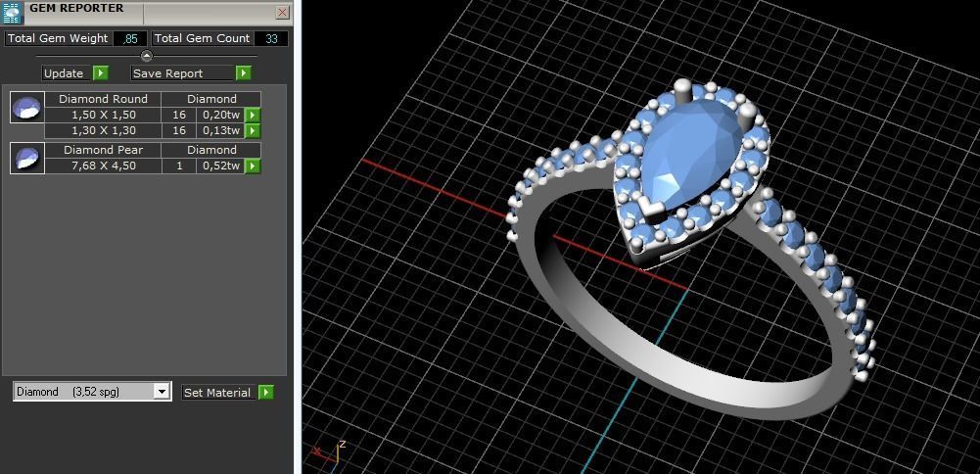Click Diamond material cell in Round header
Image resolution: width=980 pixels, height=474 pixels.
tap(211, 99)
